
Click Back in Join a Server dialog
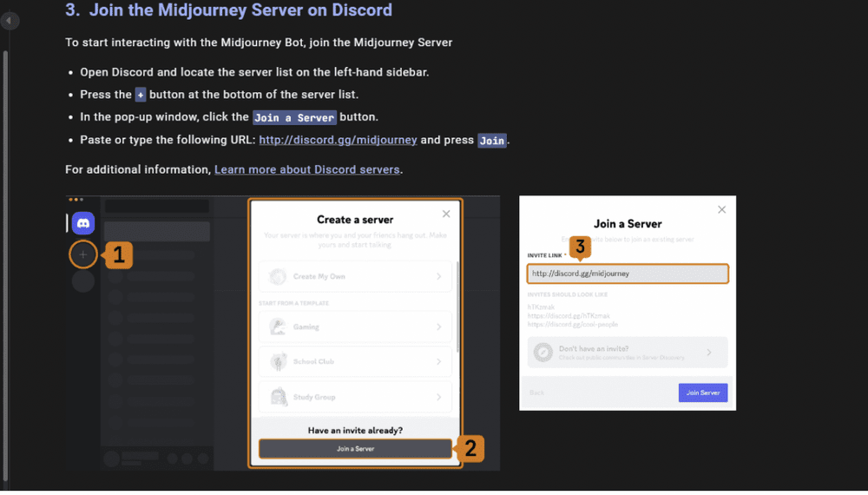point(536,393)
